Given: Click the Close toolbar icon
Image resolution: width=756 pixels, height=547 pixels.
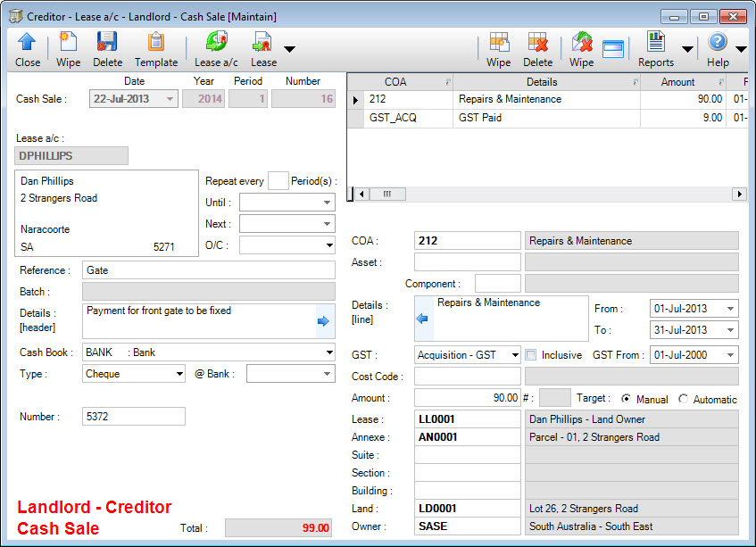Looking at the screenshot, I should 27,43.
